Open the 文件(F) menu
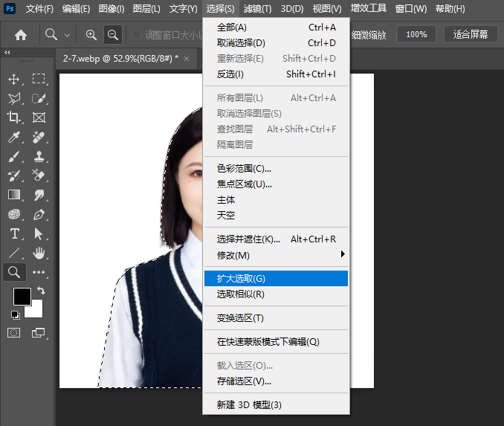504x426 pixels. pyautogui.click(x=39, y=9)
